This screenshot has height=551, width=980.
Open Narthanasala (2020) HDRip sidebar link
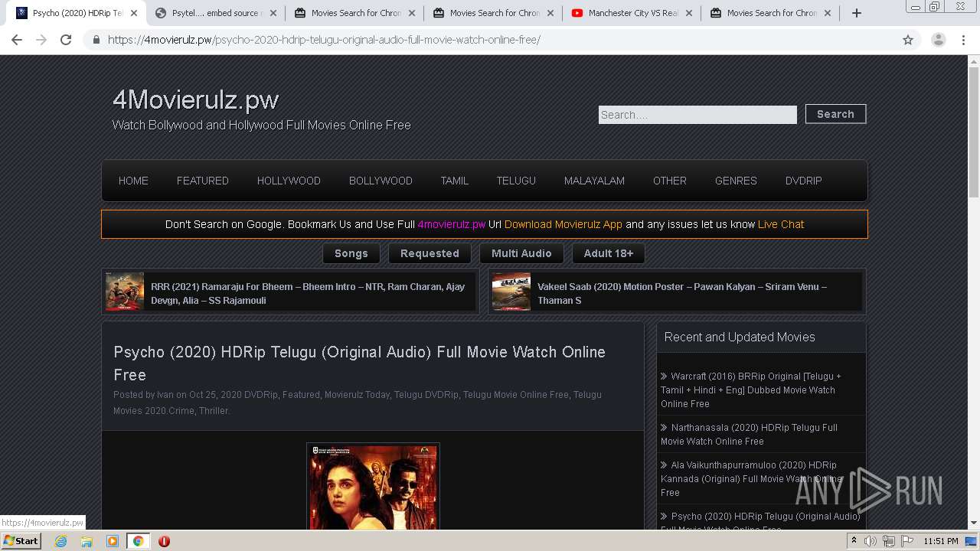coord(749,434)
